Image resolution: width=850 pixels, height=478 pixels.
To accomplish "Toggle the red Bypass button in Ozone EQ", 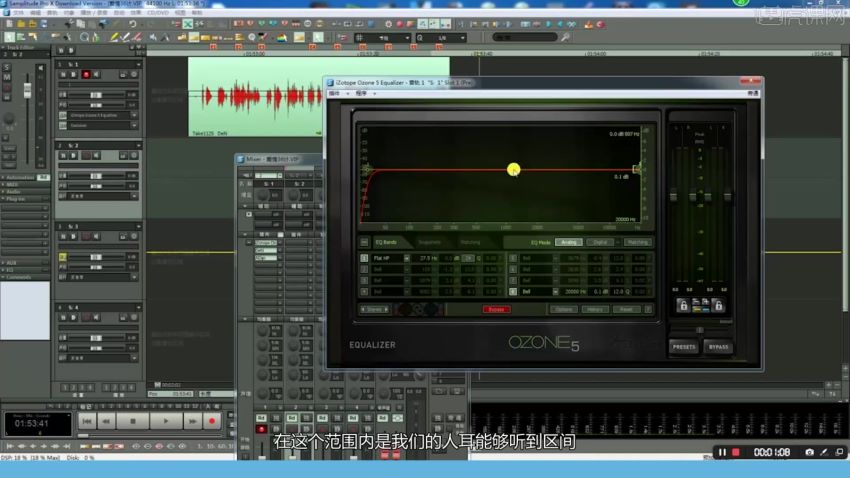I will [496, 309].
